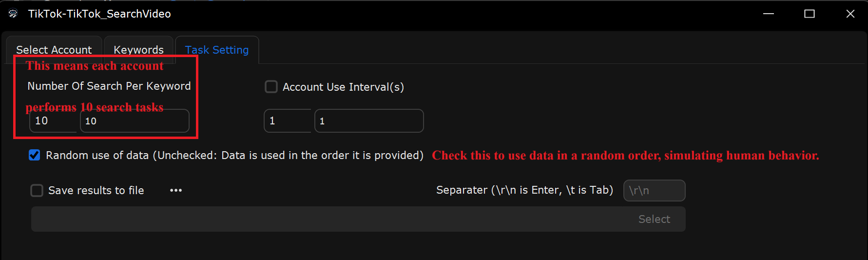Tick the Save results to file checkbox
Screen dimensions: 868x260
point(37,190)
